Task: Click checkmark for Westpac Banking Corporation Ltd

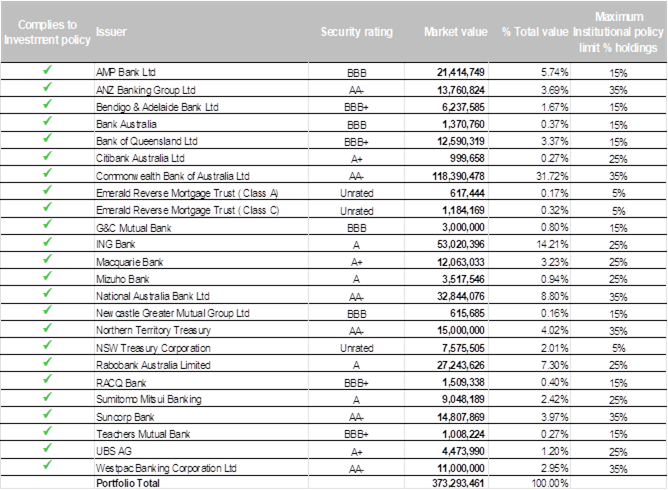Action: click(47, 465)
